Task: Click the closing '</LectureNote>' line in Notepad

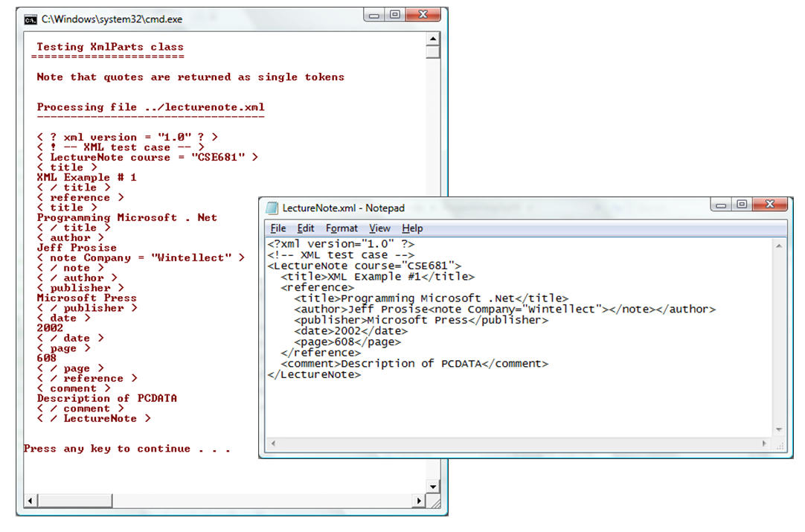Action: 314,375
